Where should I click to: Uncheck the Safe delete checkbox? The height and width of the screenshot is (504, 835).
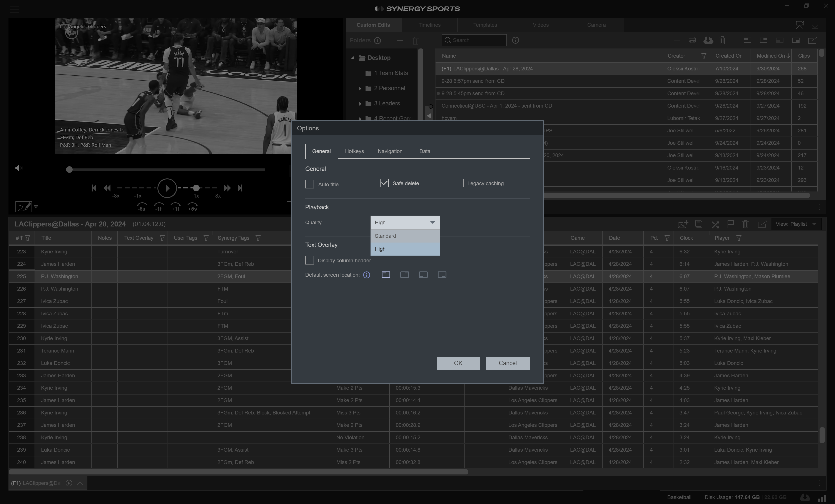coord(384,183)
